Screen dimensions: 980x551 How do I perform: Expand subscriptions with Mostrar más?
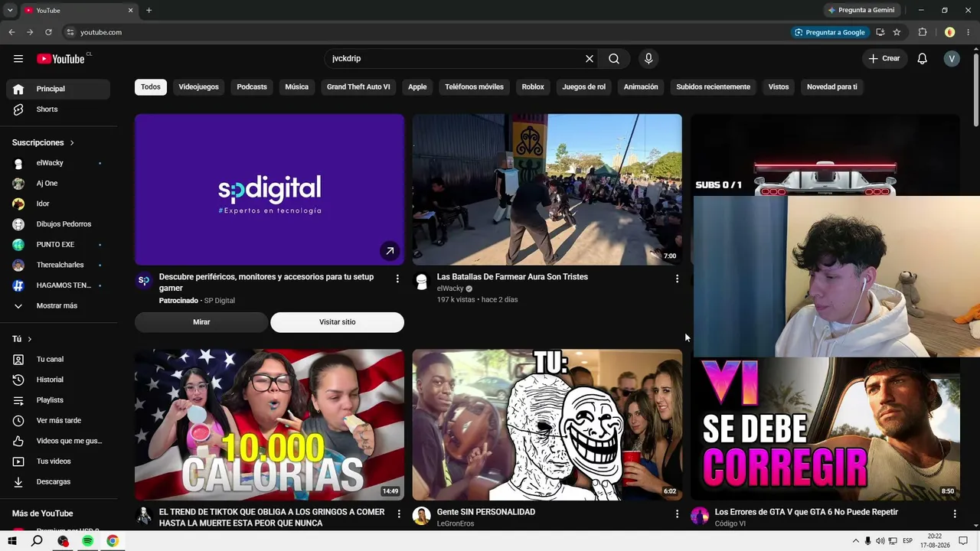click(x=58, y=306)
